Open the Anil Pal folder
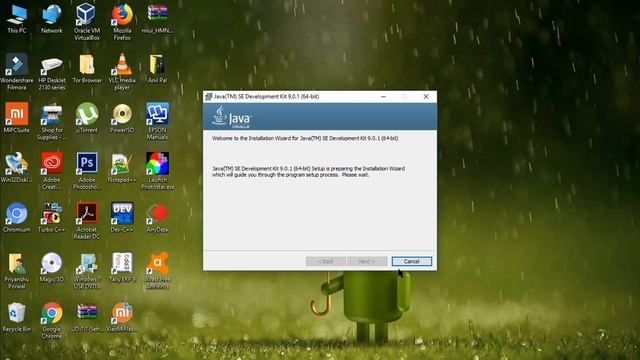Screen dimensions: 640x360 coord(157,68)
